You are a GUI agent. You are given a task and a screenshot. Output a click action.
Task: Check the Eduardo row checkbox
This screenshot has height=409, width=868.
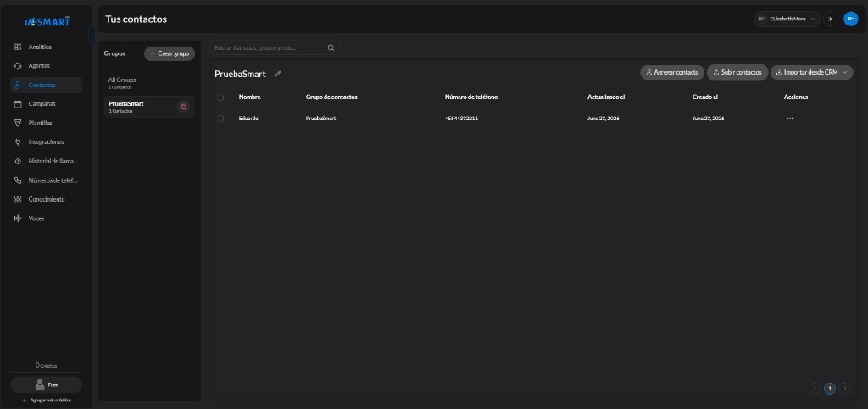point(220,119)
